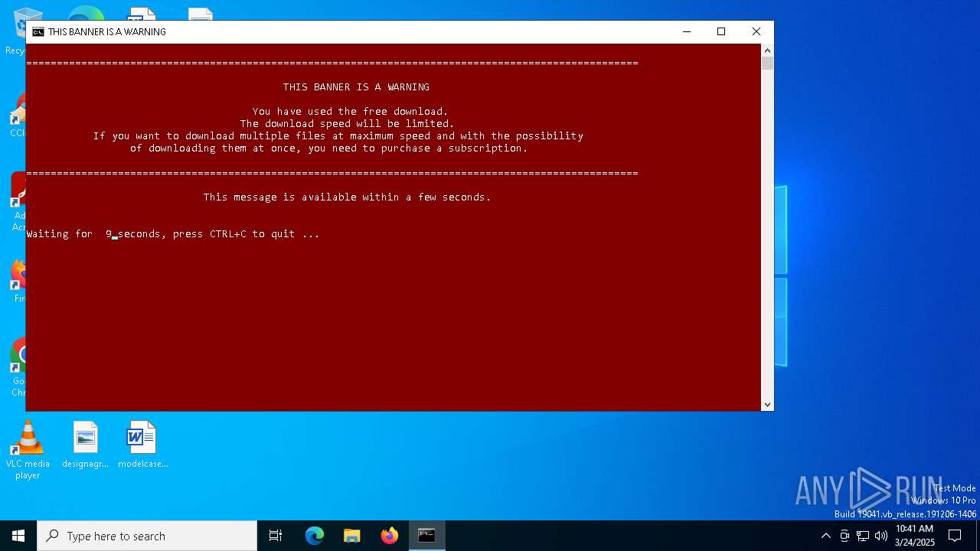
Task: Click the tray icon left of network
Action: (844, 536)
